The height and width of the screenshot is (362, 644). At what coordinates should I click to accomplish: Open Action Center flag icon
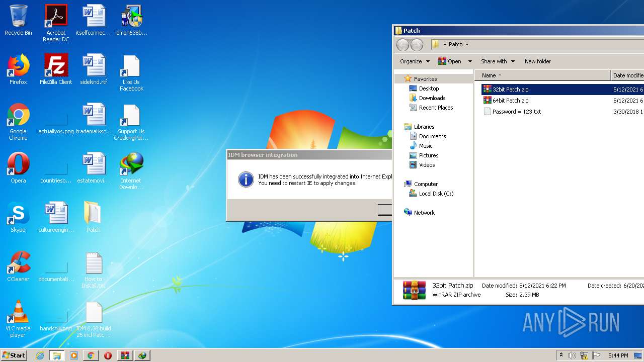tap(596, 355)
